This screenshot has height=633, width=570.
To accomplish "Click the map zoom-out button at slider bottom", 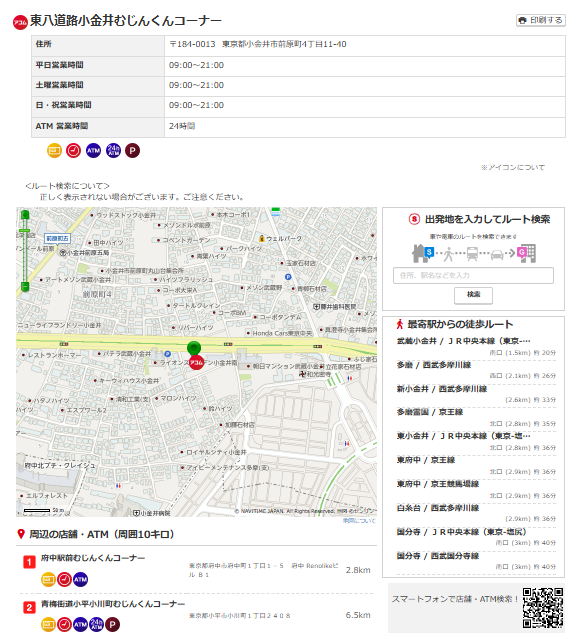I will (25, 287).
